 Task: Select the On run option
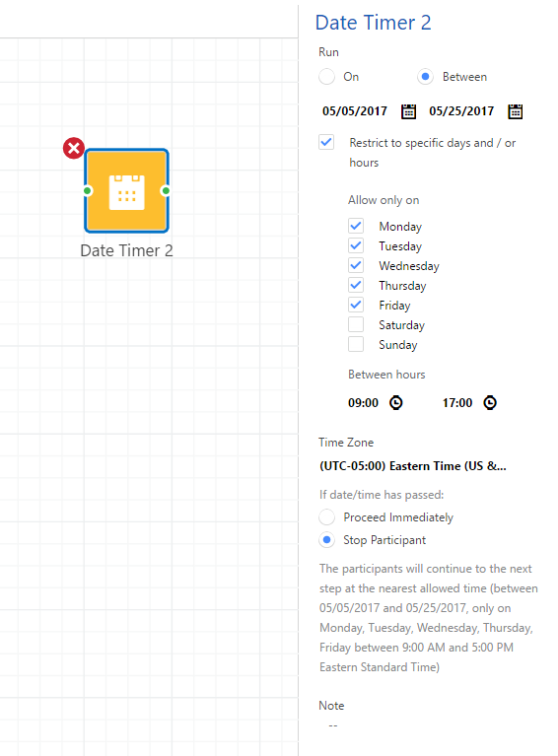point(326,77)
